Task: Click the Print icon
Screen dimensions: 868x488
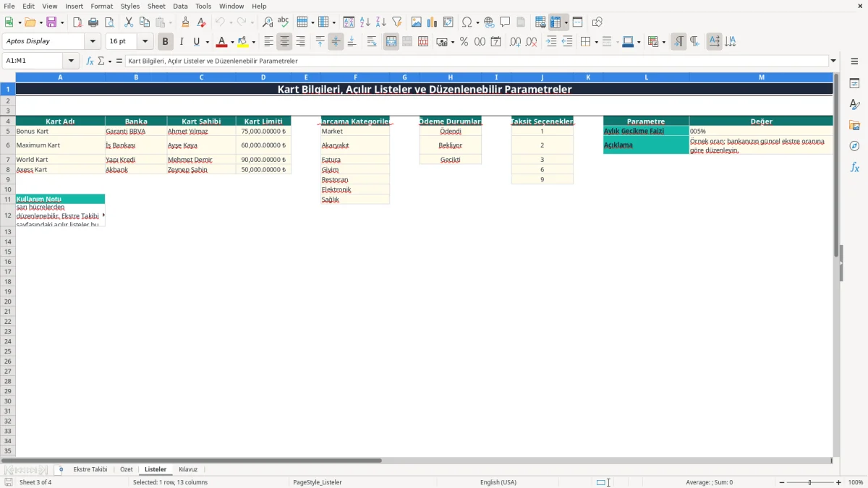Action: (x=93, y=22)
